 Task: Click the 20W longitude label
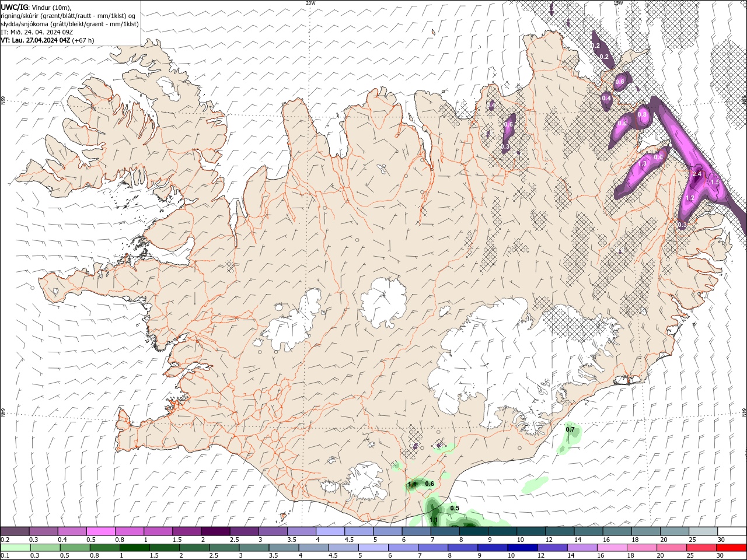coord(310,3)
